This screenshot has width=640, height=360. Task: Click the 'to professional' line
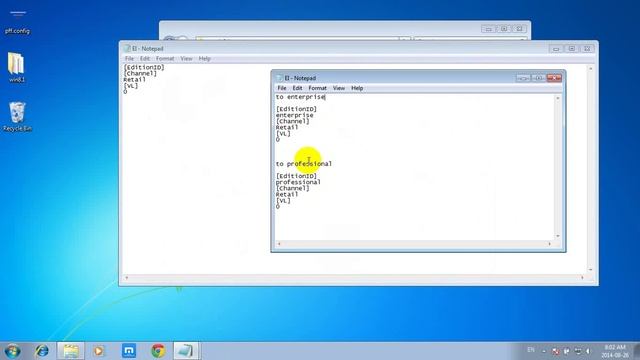(304, 164)
